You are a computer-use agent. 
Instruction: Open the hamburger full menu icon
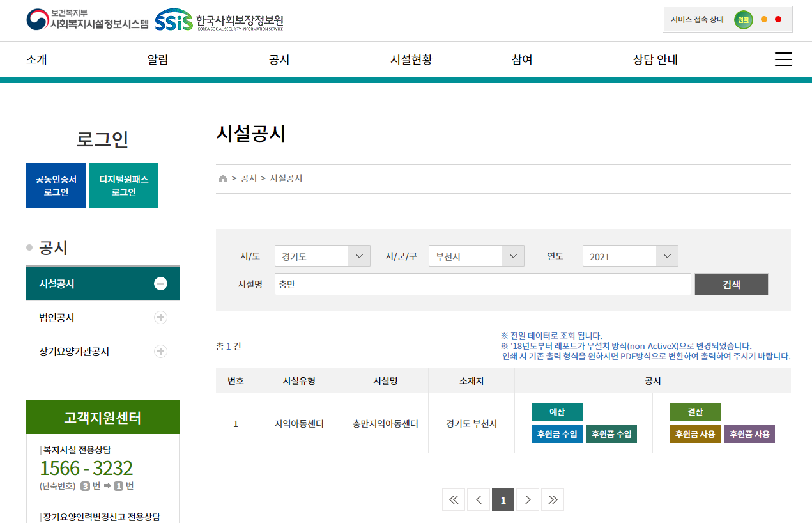coord(783,59)
